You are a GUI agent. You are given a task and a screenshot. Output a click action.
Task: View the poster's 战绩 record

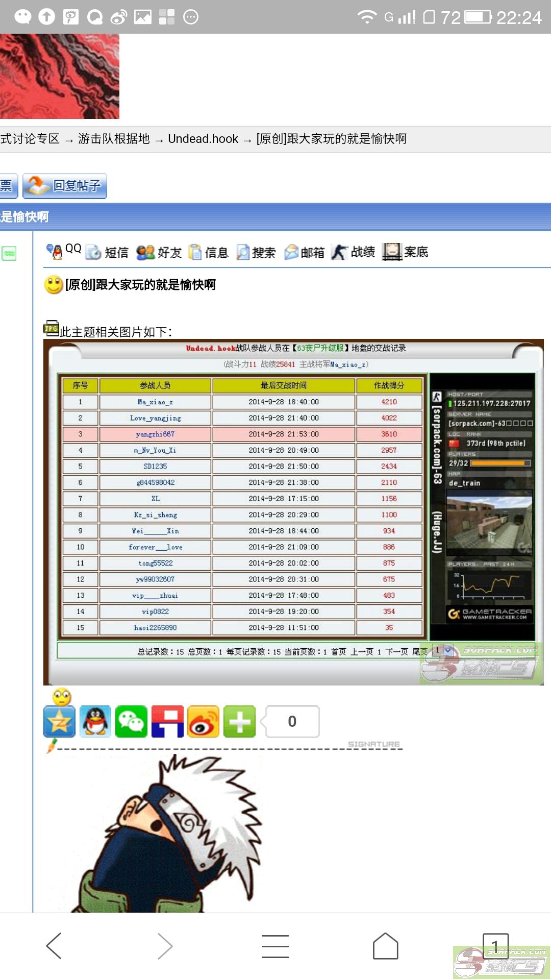[353, 252]
